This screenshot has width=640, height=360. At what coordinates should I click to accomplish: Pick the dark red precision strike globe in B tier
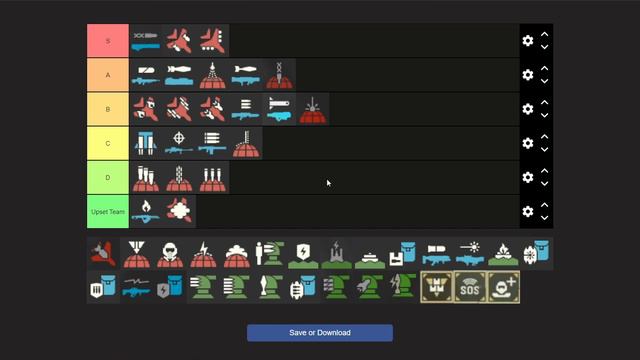[313, 109]
